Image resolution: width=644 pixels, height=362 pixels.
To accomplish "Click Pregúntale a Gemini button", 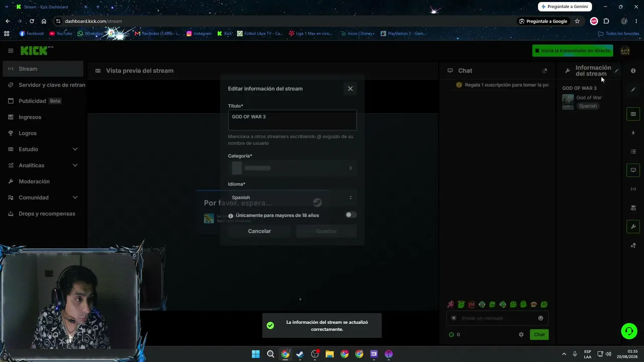I will (x=565, y=7).
